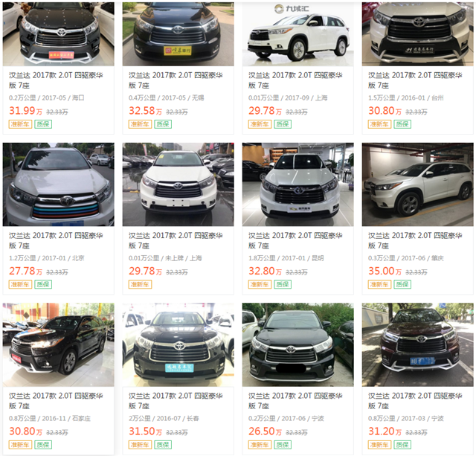Click the 准新车 tag on the 27.78万 listing
The height and width of the screenshot is (456, 476).
pos(20,284)
